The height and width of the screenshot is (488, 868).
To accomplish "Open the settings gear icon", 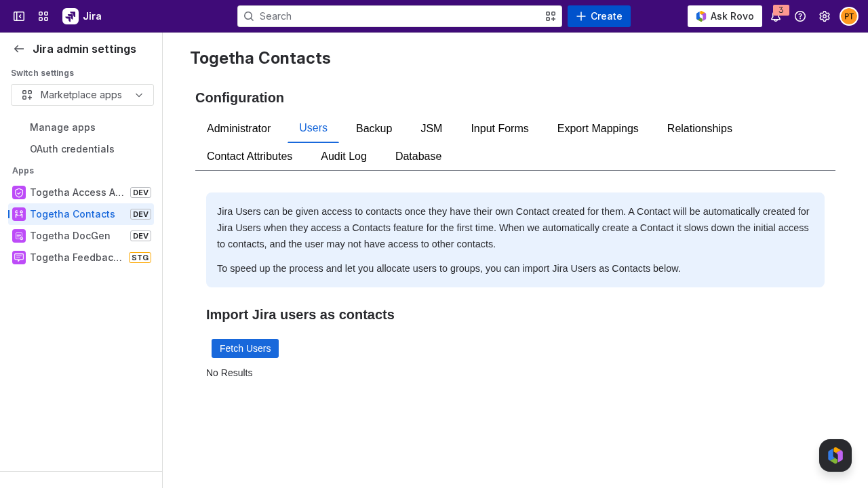I will click(x=825, y=16).
